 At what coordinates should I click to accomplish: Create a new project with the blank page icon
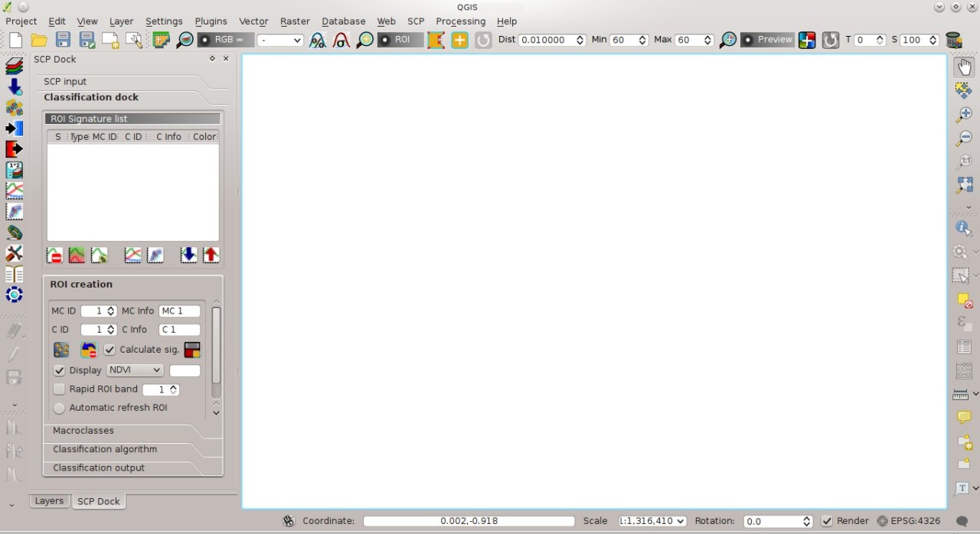point(15,40)
